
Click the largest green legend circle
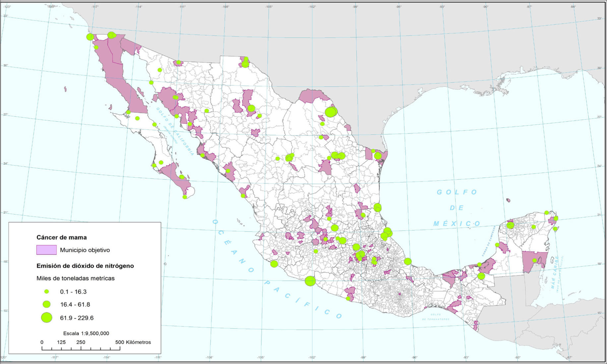[47, 317]
